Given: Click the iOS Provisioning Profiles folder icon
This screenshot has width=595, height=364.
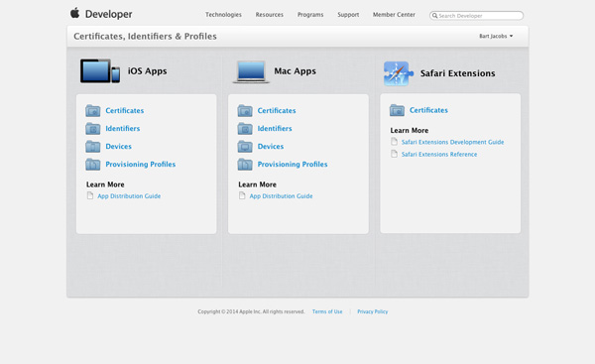Looking at the screenshot, I should (x=92, y=164).
